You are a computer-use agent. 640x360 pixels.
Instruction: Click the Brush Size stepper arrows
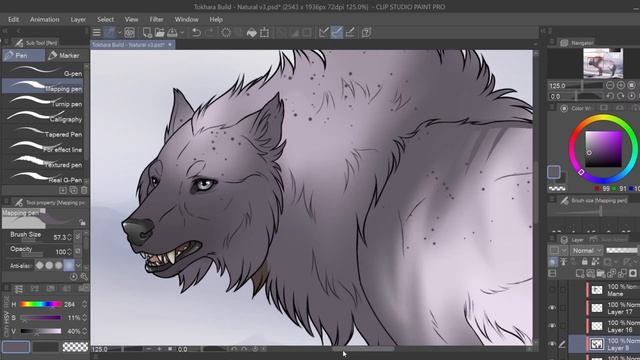[69, 237]
